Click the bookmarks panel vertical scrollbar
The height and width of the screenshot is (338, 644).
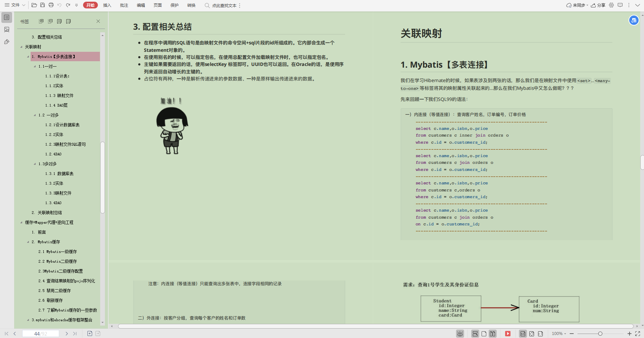point(103,178)
